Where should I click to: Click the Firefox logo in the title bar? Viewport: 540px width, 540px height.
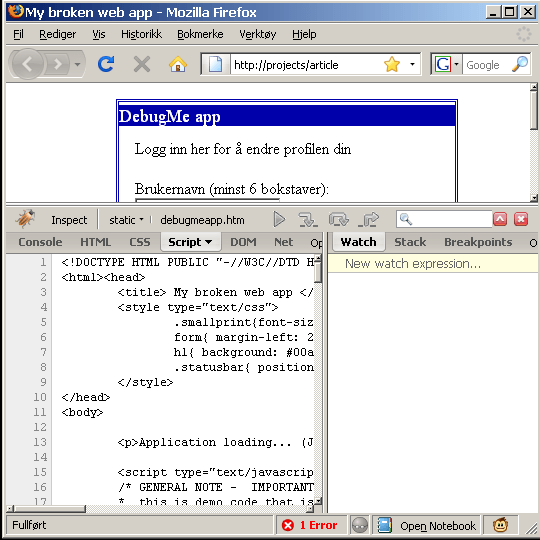coord(16,12)
